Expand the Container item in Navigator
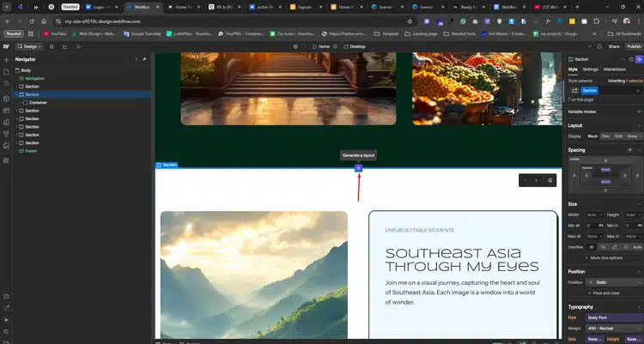The image size is (644, 344). [x=21, y=103]
